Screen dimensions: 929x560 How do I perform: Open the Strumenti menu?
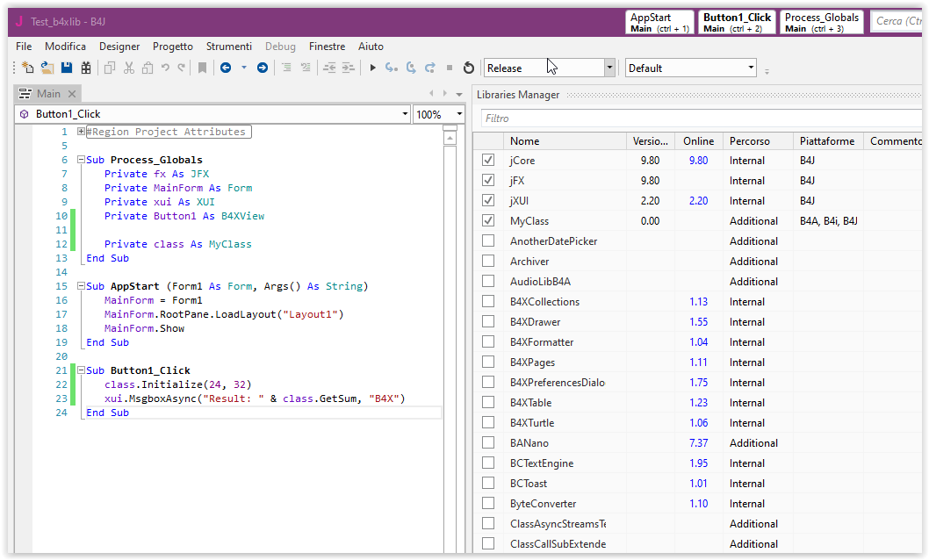(228, 47)
